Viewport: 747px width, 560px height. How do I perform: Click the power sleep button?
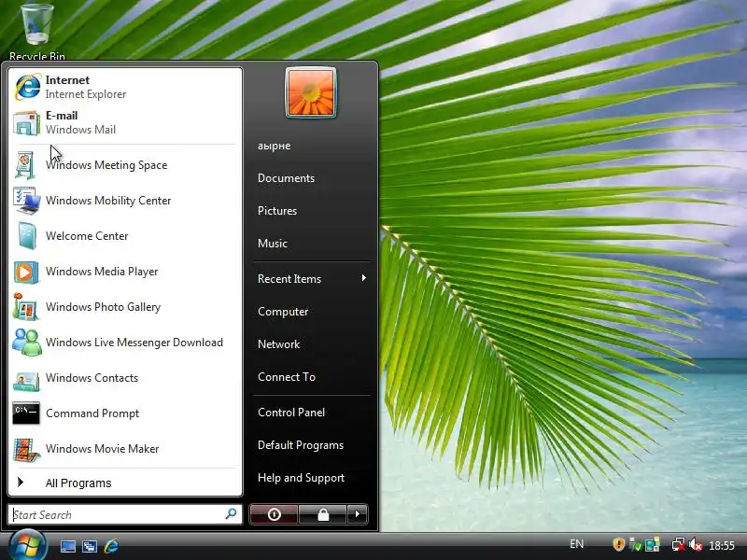[274, 514]
